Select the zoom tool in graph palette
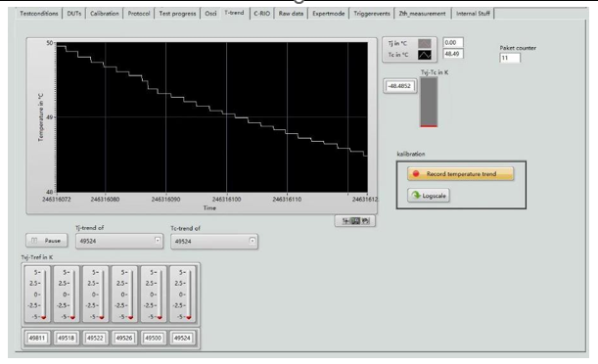This screenshot has width=598, height=364. tap(355, 221)
